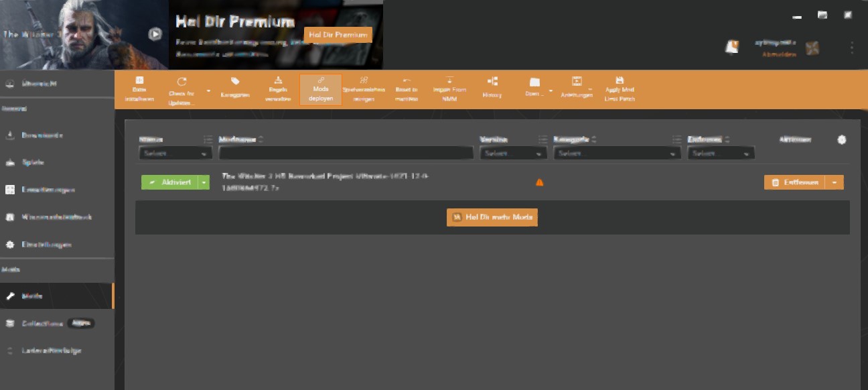This screenshot has height=390, width=868.
Task: Open the filter settings gear
Action: click(x=842, y=139)
